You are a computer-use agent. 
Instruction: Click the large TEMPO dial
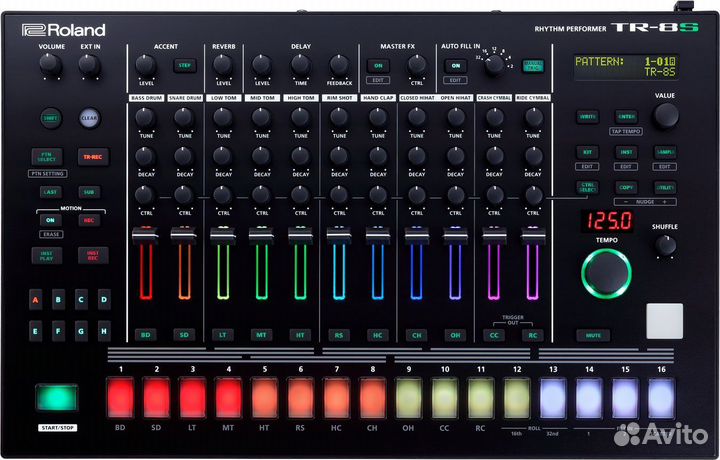(x=607, y=274)
